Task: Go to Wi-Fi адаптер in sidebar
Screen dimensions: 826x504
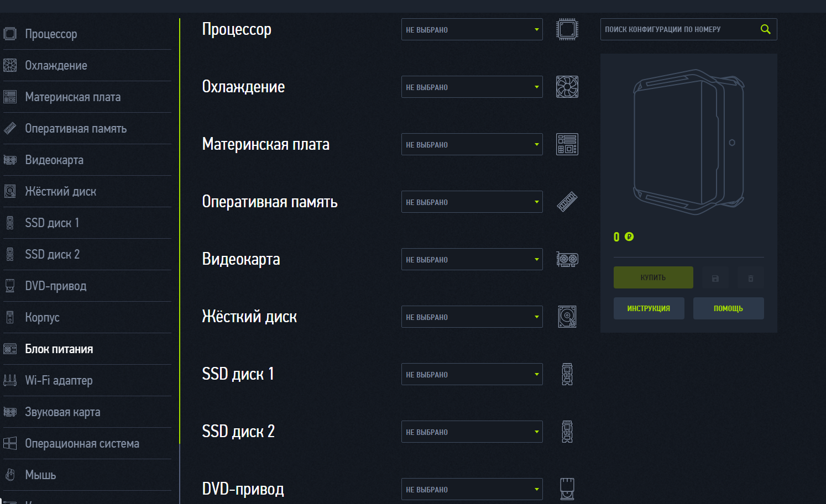Action: (59, 380)
